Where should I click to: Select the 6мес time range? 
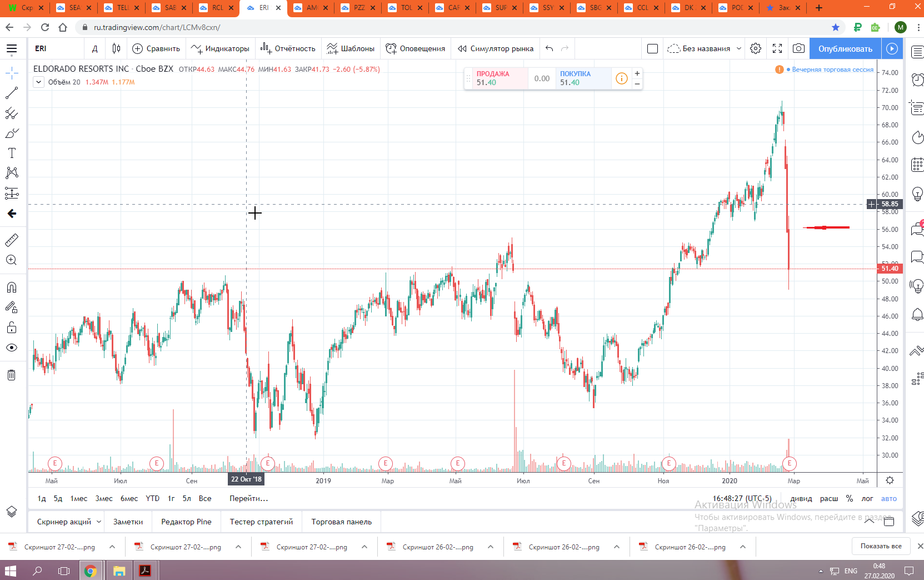(129, 499)
